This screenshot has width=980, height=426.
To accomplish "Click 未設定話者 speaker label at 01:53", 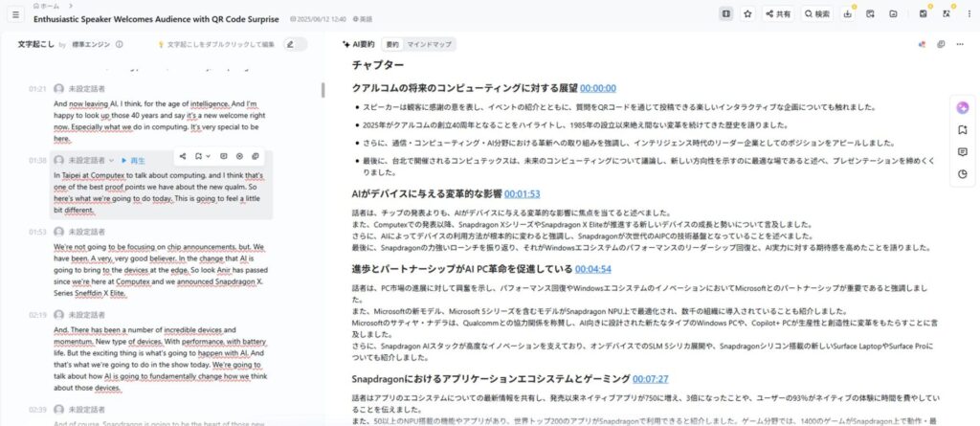I will tap(87, 232).
